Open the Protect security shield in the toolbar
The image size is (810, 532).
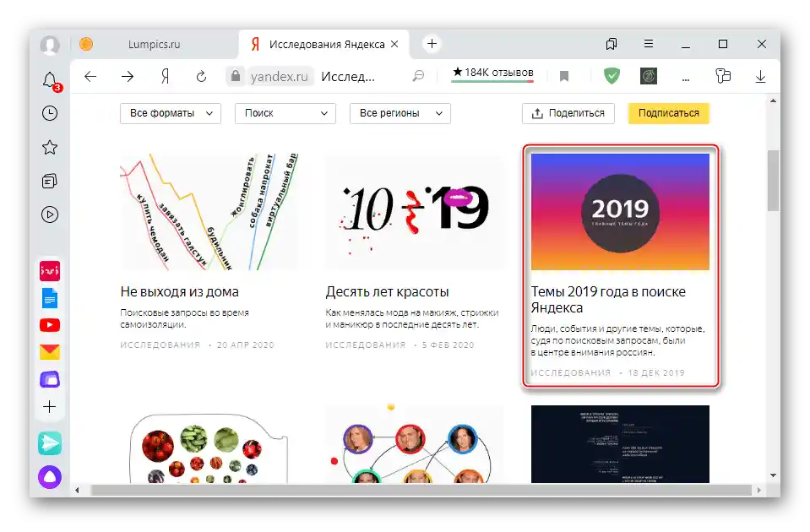(611, 76)
